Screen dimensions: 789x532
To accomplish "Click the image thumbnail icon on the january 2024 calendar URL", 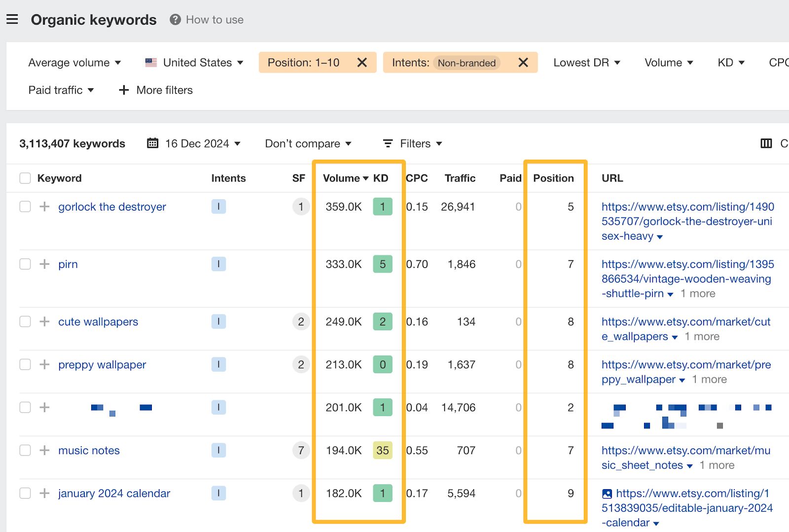I will (x=607, y=493).
